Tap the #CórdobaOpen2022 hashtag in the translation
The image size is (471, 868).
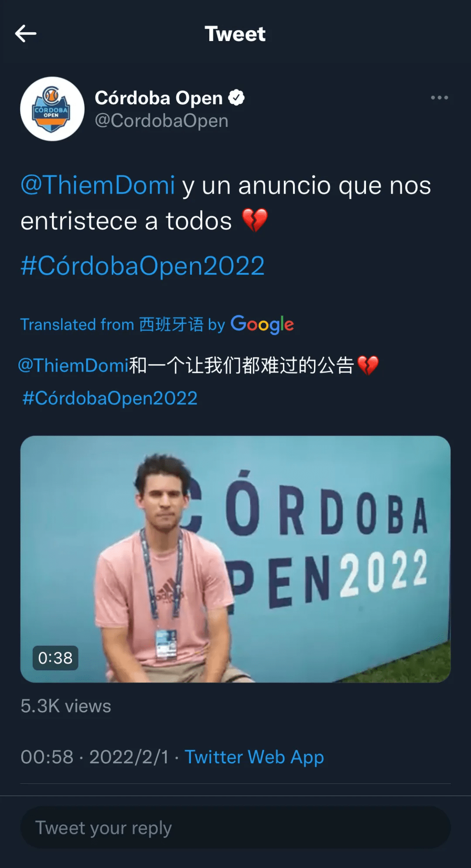coord(110,398)
